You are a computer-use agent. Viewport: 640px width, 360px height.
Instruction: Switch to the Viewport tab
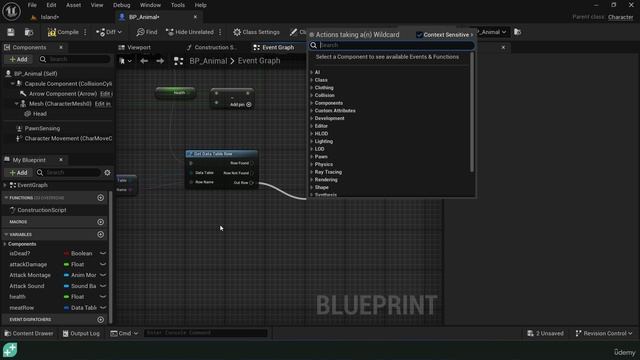tap(134, 47)
